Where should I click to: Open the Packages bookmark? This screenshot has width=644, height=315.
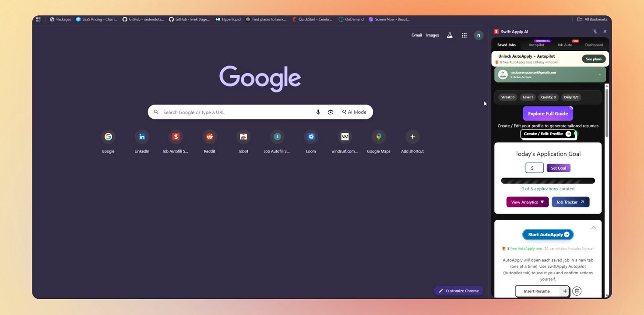click(60, 19)
